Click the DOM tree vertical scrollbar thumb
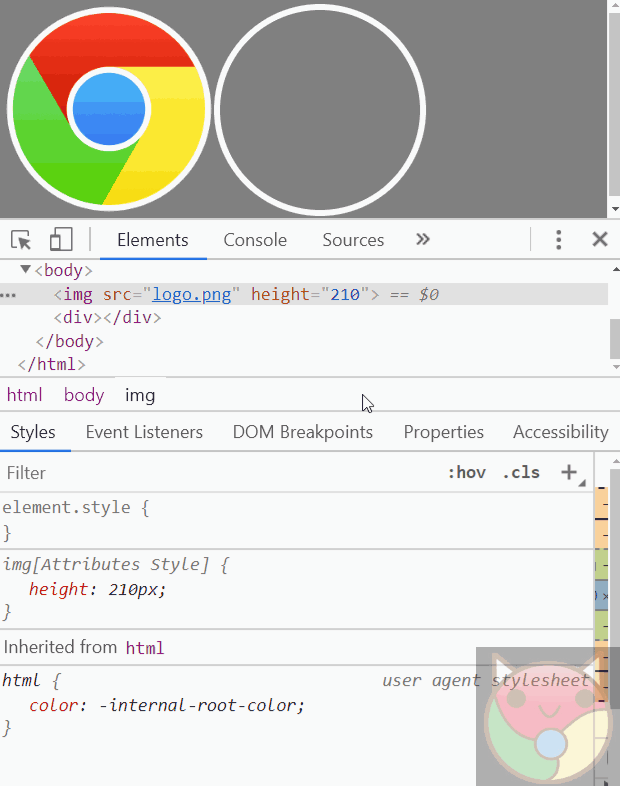The image size is (620, 786). 615,339
